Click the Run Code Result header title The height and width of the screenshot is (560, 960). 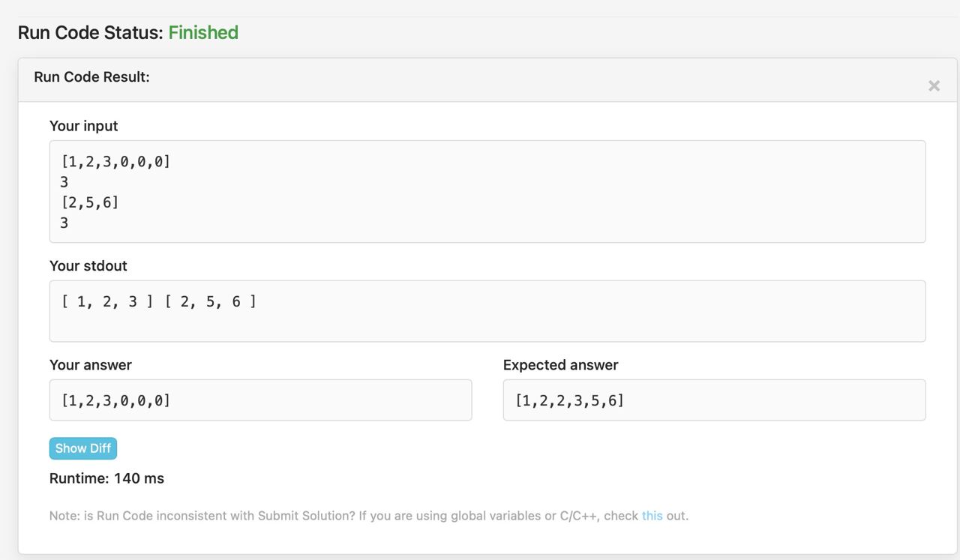tap(91, 77)
